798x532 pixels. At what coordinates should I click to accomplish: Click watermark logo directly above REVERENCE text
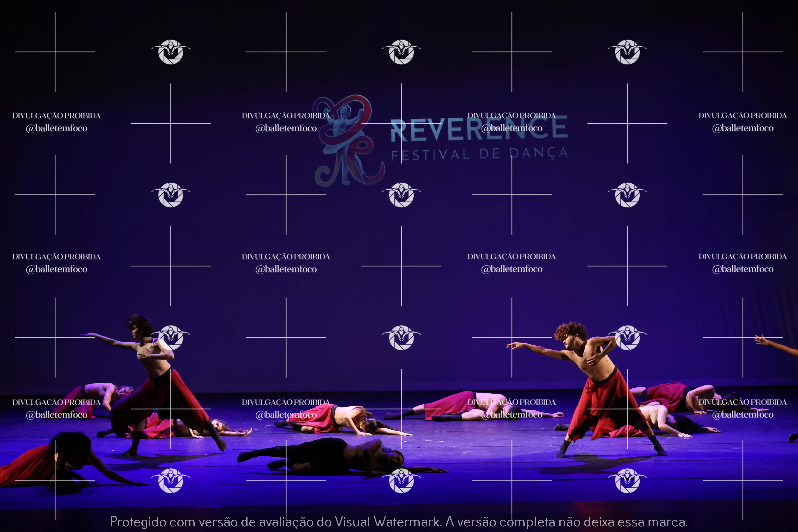401,52
